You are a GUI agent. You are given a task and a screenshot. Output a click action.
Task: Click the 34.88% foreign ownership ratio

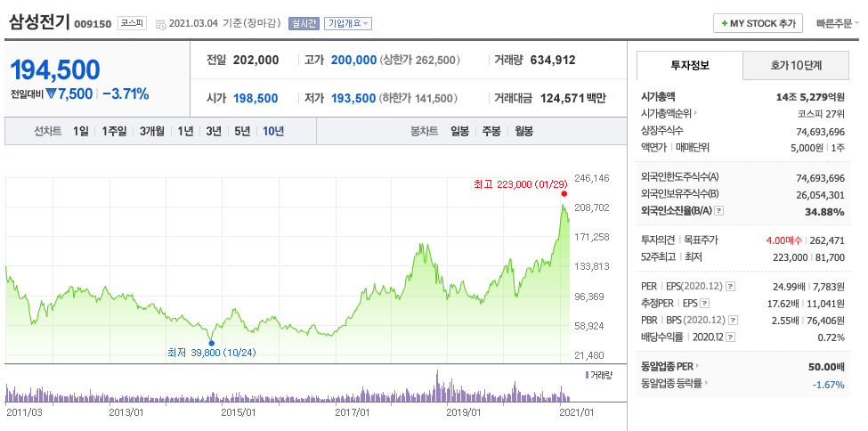coord(824,212)
